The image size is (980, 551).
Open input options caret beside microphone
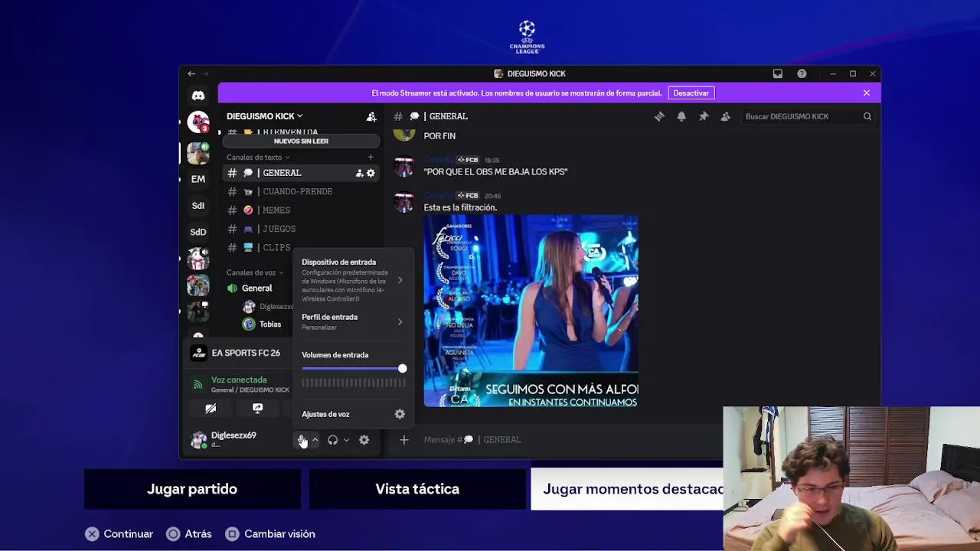(x=315, y=440)
